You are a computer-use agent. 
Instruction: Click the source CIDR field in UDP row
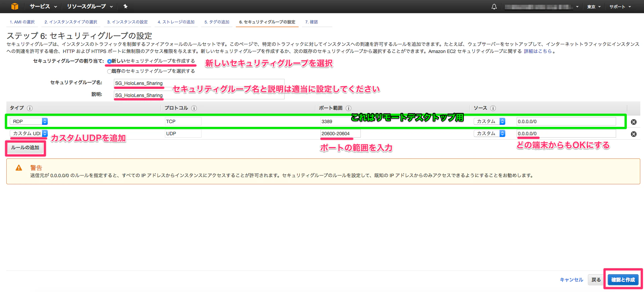click(x=566, y=134)
